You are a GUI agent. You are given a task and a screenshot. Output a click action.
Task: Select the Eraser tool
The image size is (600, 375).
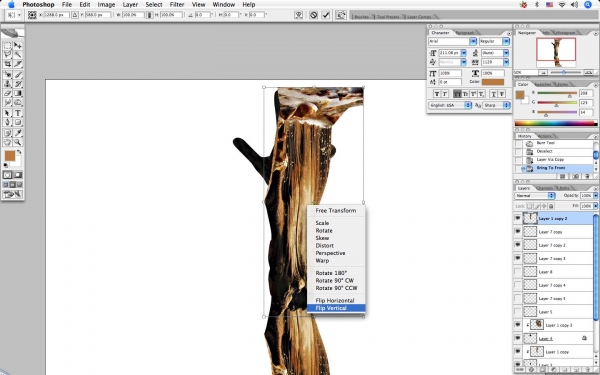pos(7,93)
